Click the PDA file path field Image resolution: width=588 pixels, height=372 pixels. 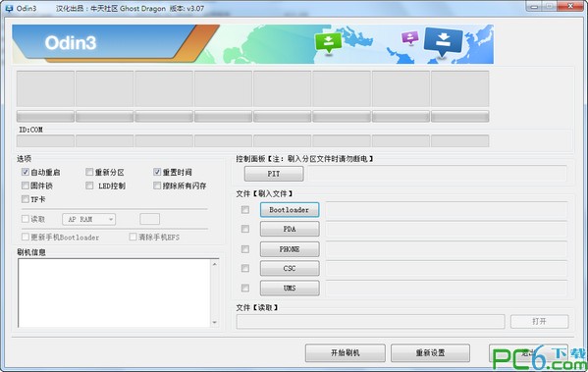click(447, 229)
